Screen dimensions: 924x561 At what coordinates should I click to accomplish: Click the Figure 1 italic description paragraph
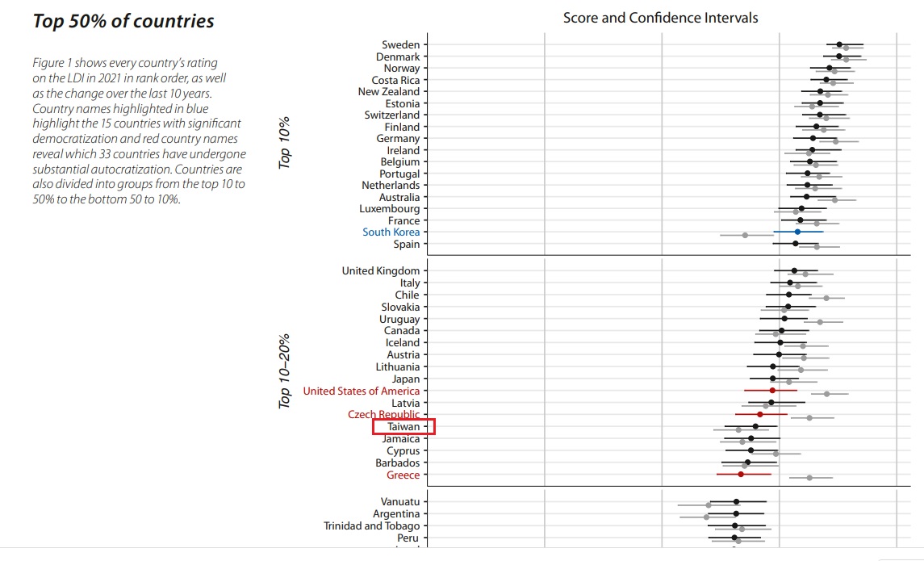tap(139, 132)
